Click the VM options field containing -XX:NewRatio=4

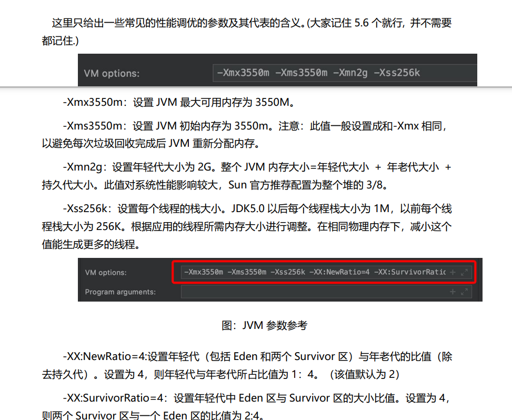click(x=326, y=272)
